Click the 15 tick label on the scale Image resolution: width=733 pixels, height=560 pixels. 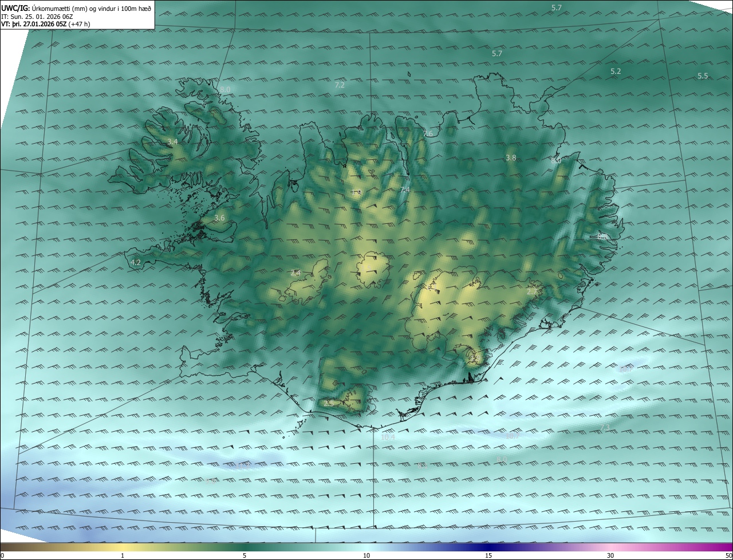click(x=488, y=555)
